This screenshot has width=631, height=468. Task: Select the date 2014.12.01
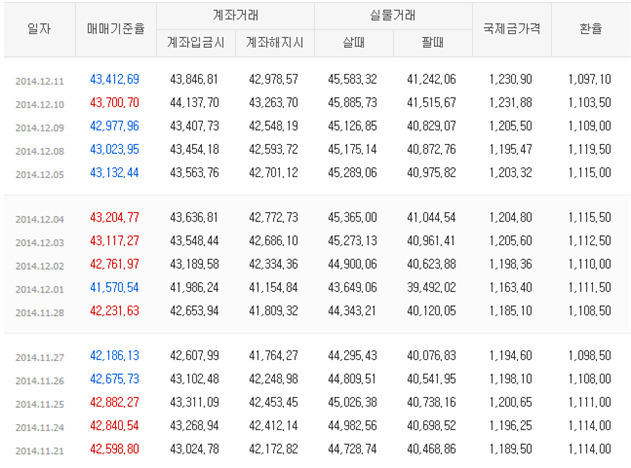tap(39, 289)
